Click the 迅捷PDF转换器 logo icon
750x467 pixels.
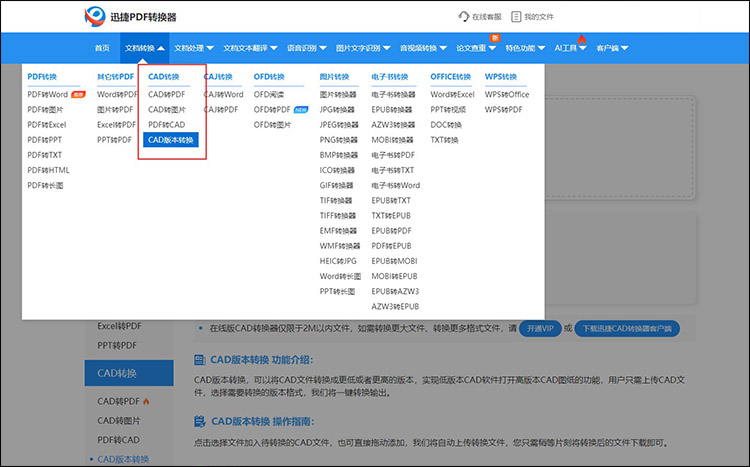pyautogui.click(x=95, y=17)
